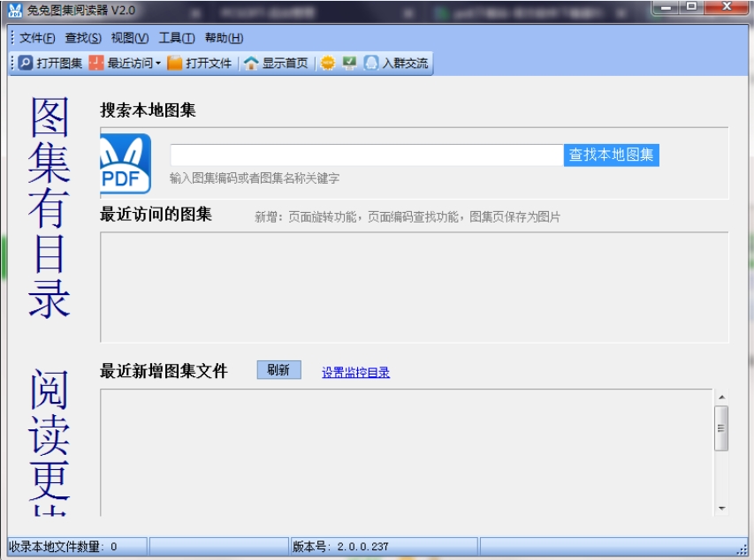
Task: Open the 工具(T) menu
Action: coord(177,37)
